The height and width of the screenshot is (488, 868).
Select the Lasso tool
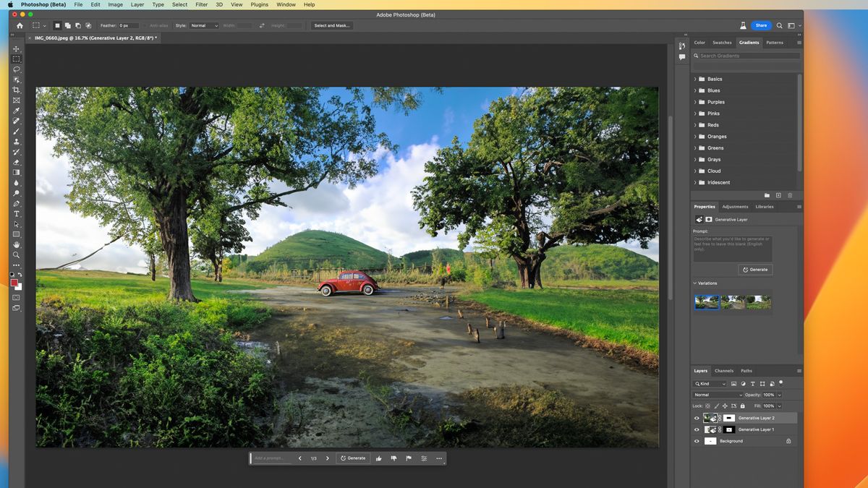16,69
